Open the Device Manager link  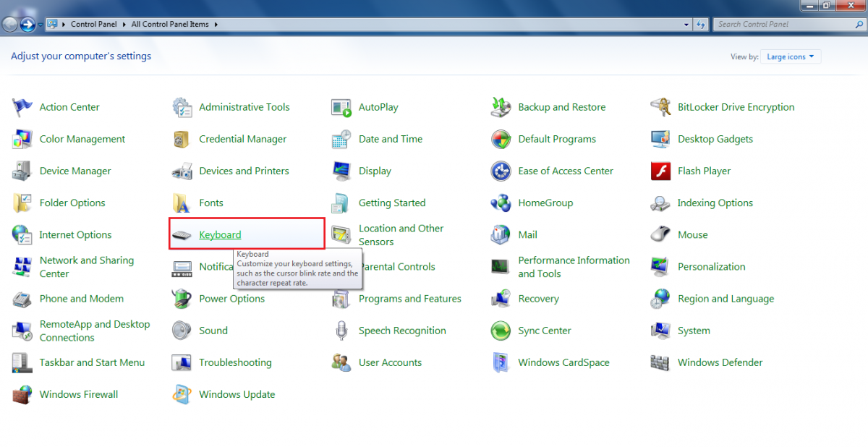click(75, 171)
